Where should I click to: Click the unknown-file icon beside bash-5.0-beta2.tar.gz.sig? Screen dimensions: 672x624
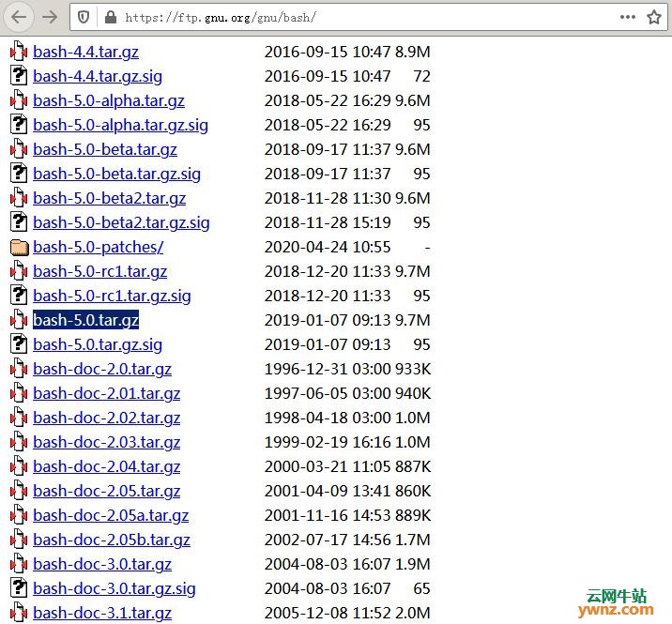coord(19,222)
